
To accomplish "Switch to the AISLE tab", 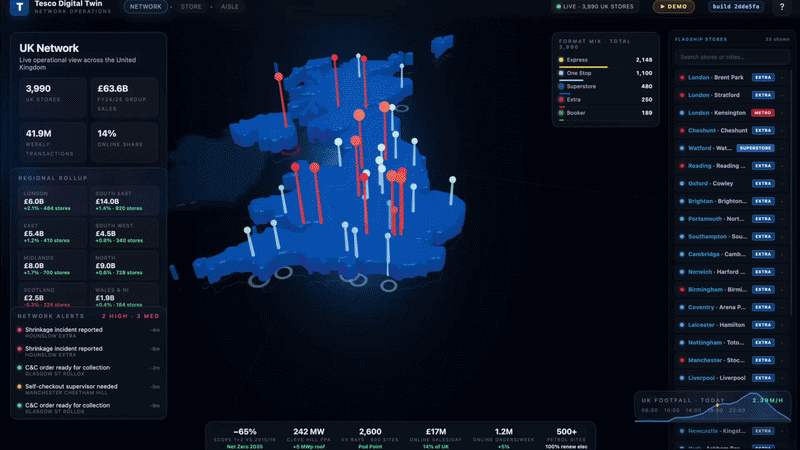I will point(230,7).
